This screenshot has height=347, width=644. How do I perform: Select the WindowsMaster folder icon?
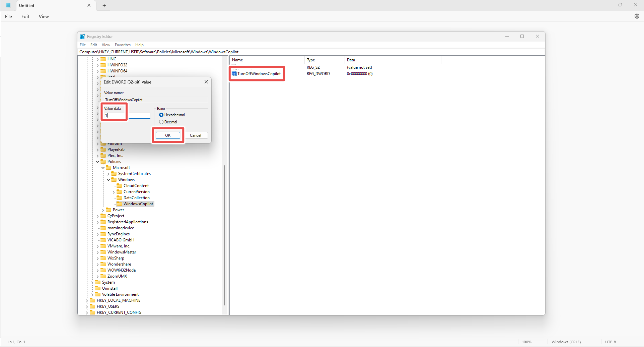[103, 252]
